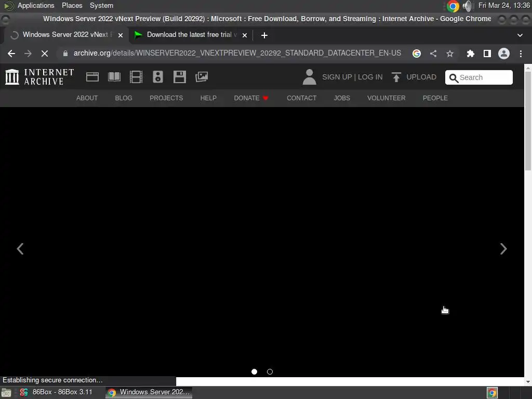The width and height of the screenshot is (532, 399).
Task: Select the second carousel dot
Action: coord(270,372)
